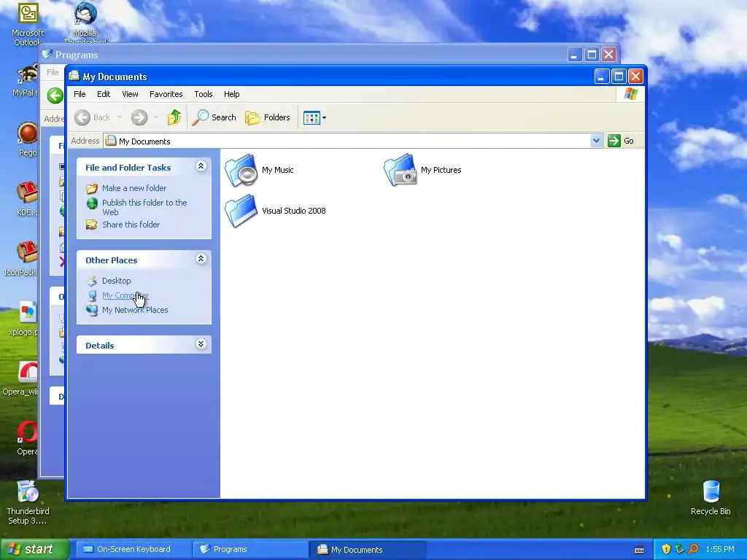Click the Start button
The image size is (747, 560).
(x=34, y=550)
